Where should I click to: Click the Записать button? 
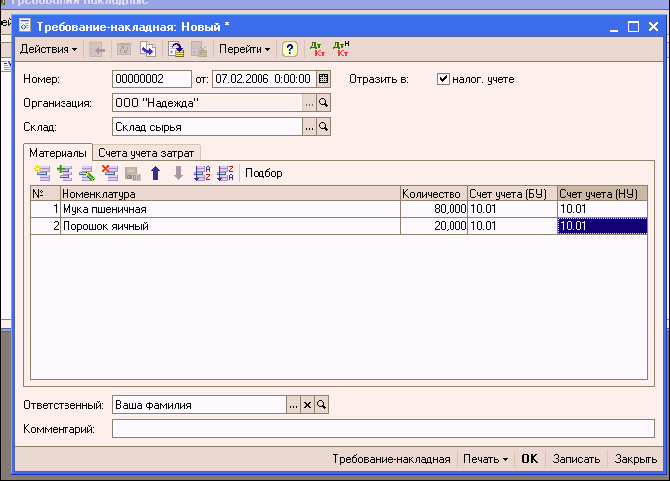(x=577, y=459)
